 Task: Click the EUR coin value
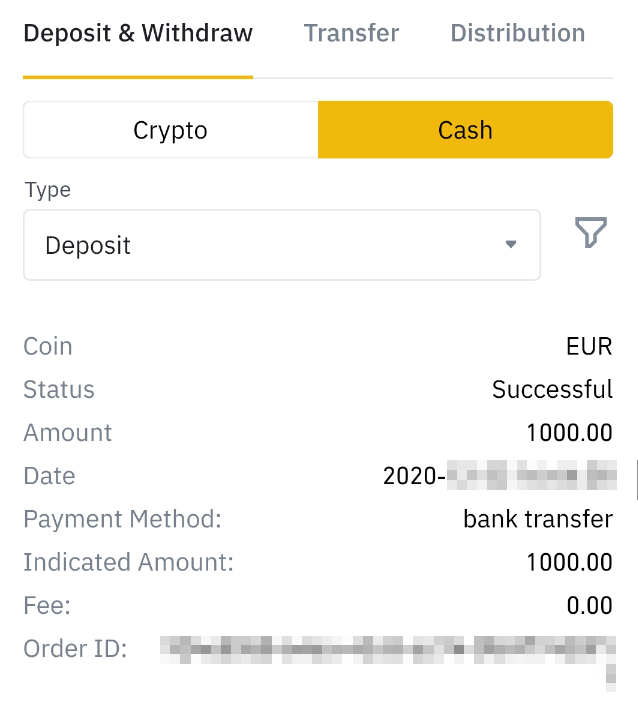coord(588,347)
